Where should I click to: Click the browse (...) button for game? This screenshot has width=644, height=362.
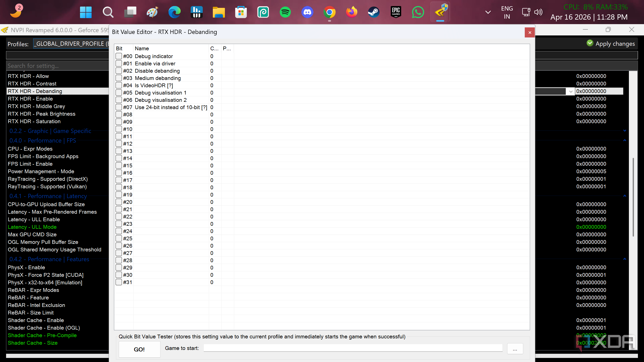pyautogui.click(x=515, y=349)
